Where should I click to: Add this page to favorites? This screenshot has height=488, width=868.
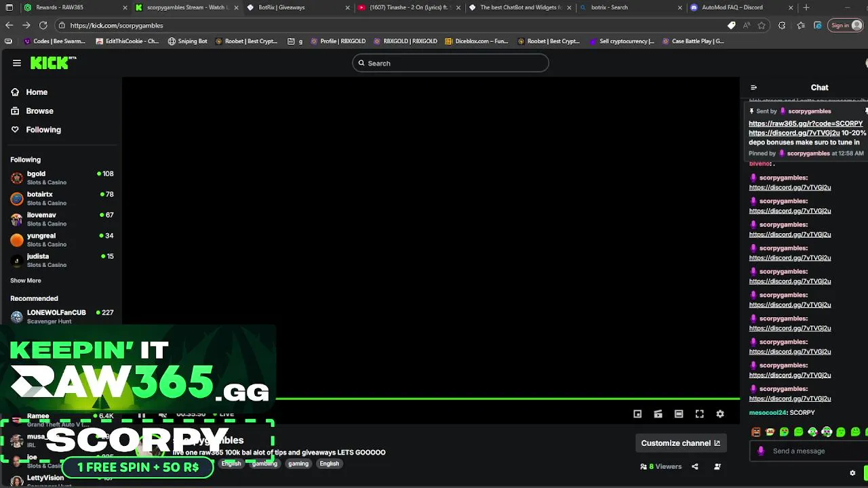pos(762,25)
